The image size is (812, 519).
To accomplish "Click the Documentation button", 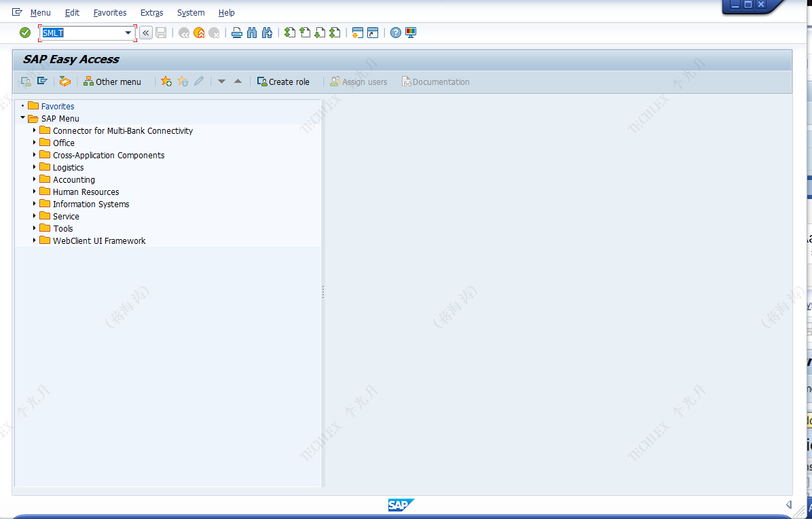I will coord(436,82).
